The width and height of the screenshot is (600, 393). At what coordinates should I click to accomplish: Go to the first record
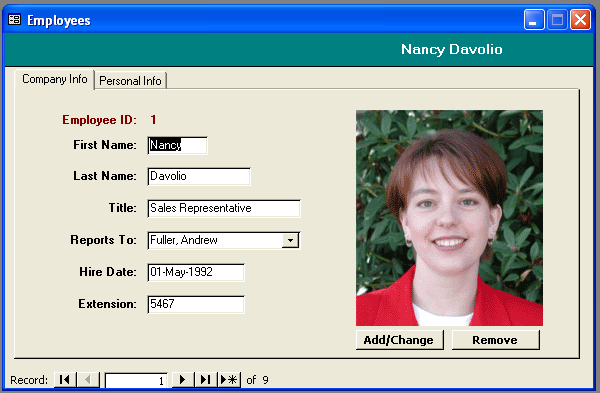tap(65, 380)
